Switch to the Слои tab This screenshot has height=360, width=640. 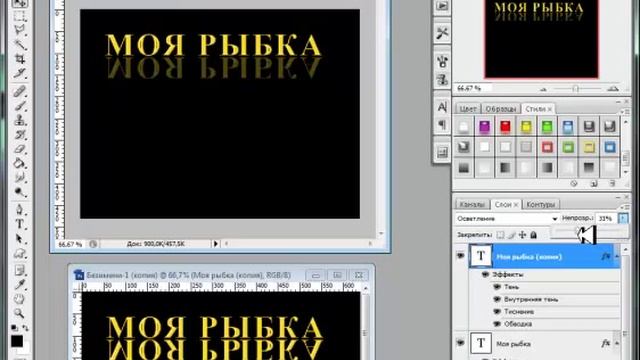[506, 204]
